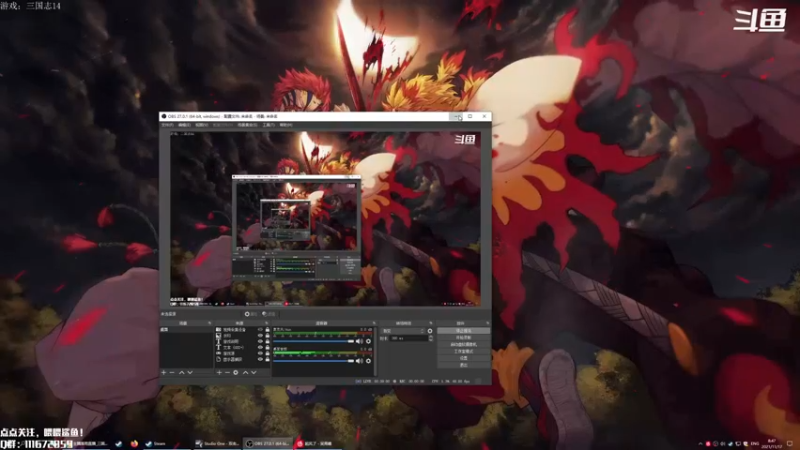Click the 桌面音频 volume slider
Image resolution: width=800 pixels, height=450 pixels.
point(314,361)
